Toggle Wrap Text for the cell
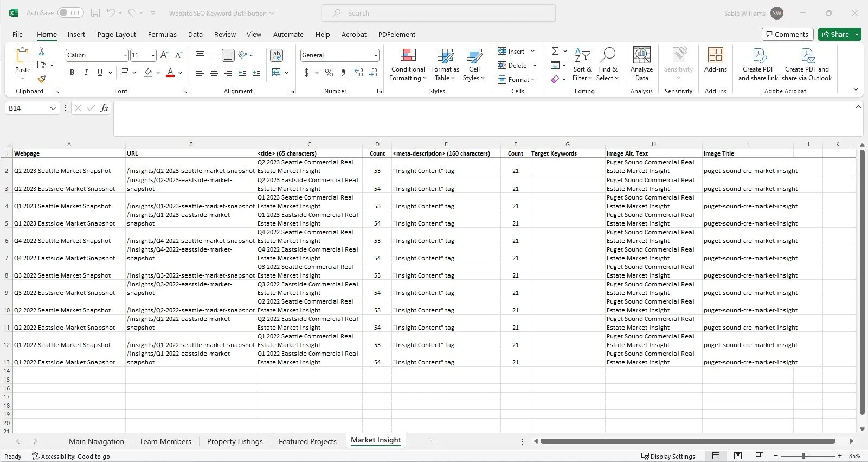The height and width of the screenshot is (462, 868). click(277, 55)
